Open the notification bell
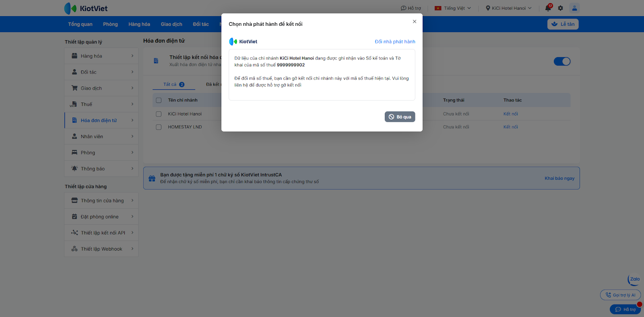The height and width of the screenshot is (317, 644). (x=548, y=8)
